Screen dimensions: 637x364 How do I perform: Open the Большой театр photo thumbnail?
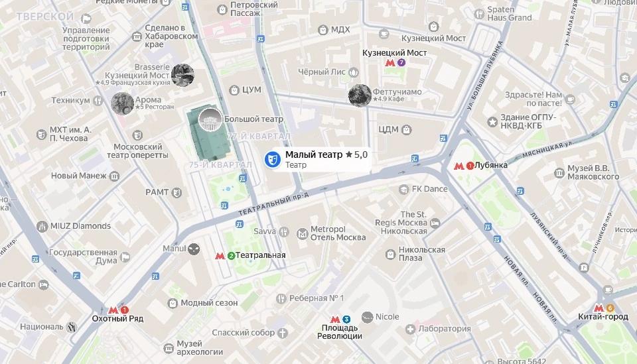210,119
